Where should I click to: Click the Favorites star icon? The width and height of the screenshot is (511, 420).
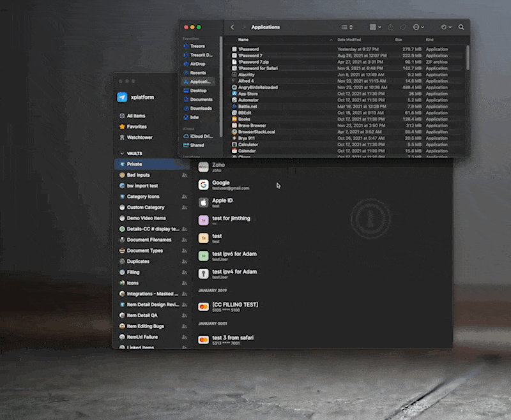pyautogui.click(x=122, y=126)
